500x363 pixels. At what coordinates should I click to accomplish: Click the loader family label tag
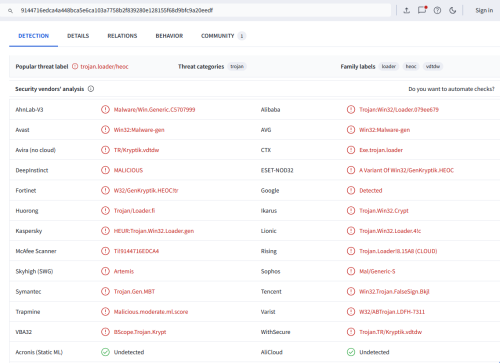389,66
